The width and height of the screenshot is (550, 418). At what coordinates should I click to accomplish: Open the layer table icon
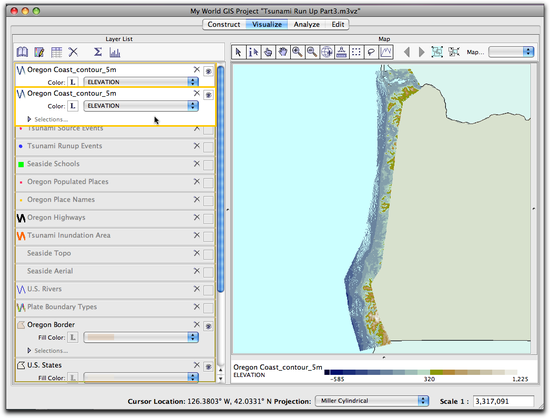(56, 52)
